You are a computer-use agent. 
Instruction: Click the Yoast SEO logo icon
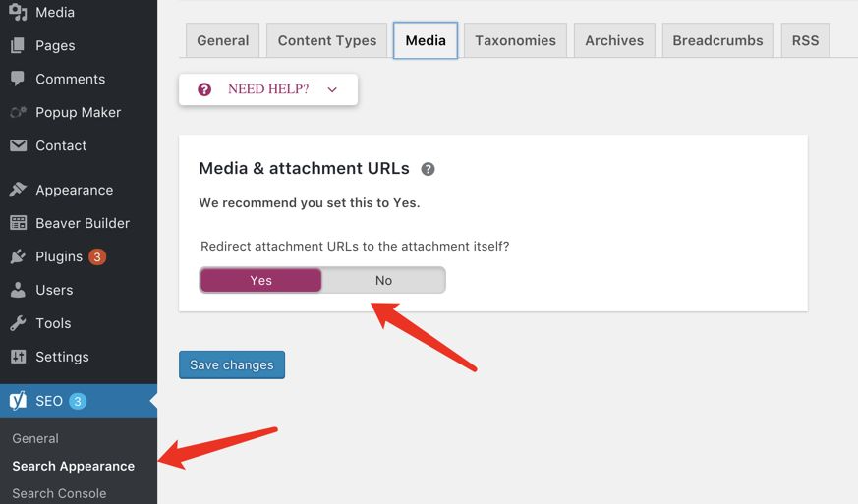[x=18, y=401]
